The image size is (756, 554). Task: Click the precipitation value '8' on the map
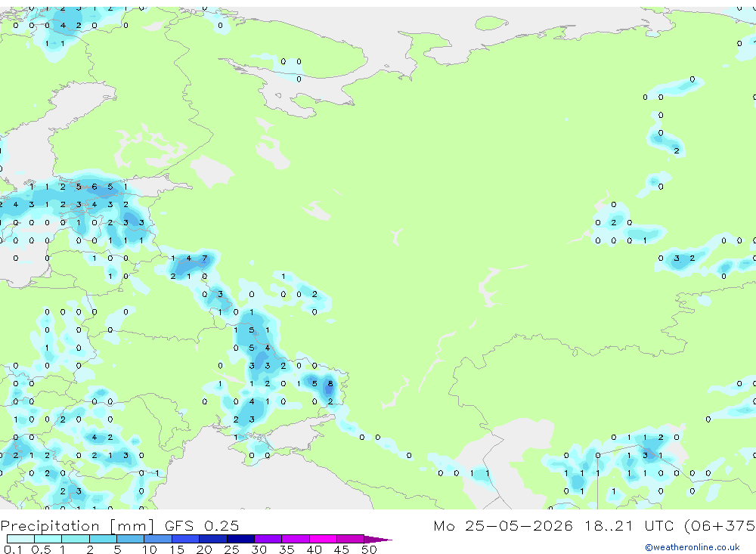tap(330, 384)
